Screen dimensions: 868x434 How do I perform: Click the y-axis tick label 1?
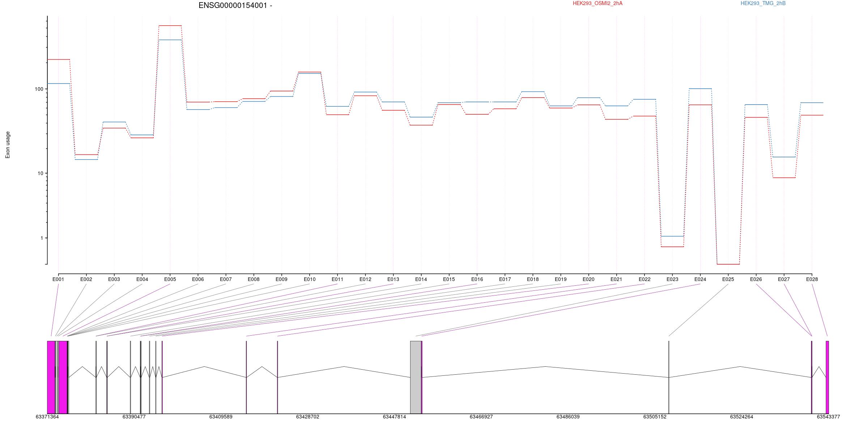coord(42,238)
